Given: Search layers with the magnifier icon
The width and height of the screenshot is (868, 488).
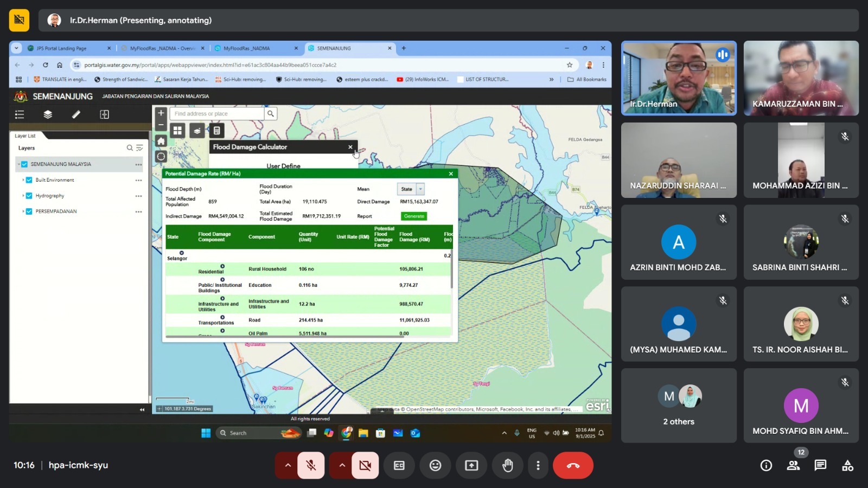Looking at the screenshot, I should 130,148.
